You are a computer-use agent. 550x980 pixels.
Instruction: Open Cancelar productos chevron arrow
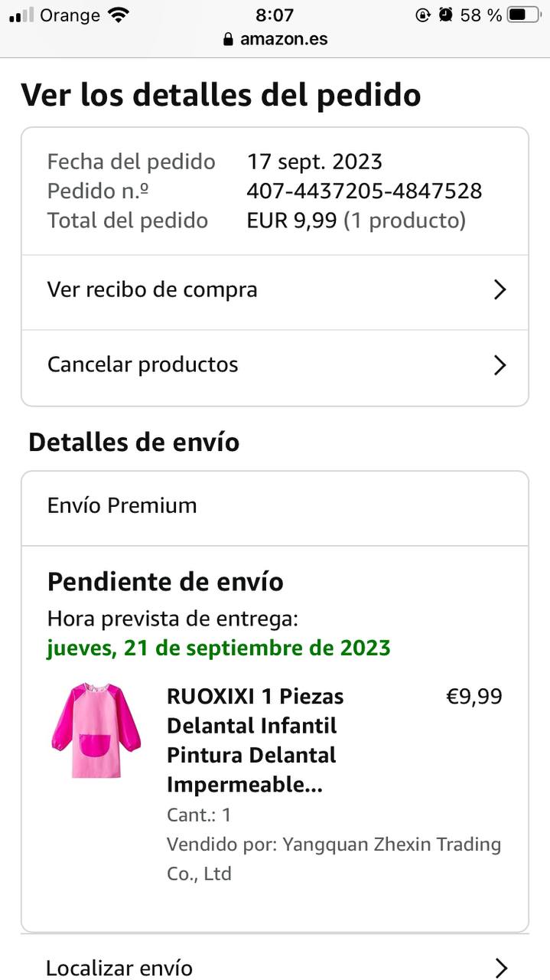[500, 365]
